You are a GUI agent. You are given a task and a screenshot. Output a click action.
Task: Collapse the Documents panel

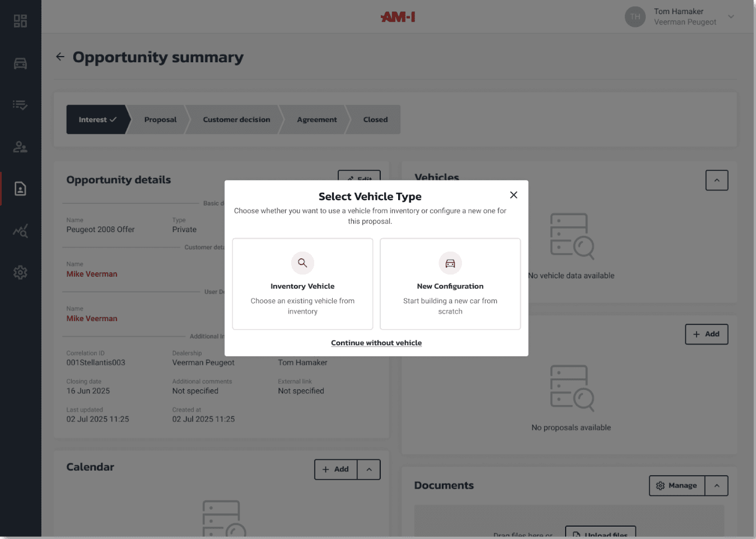click(717, 486)
